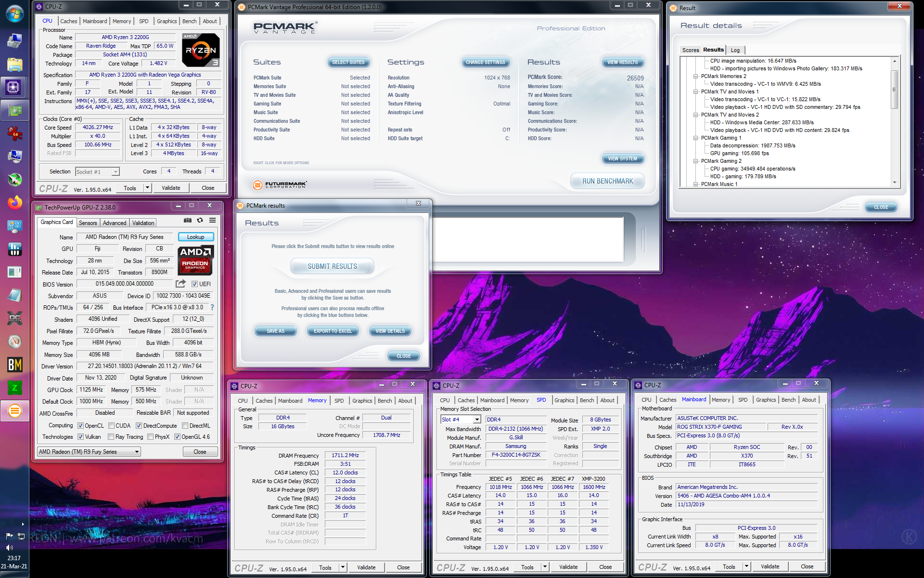
Task: Open the Windows Start orb
Action: (14, 13)
